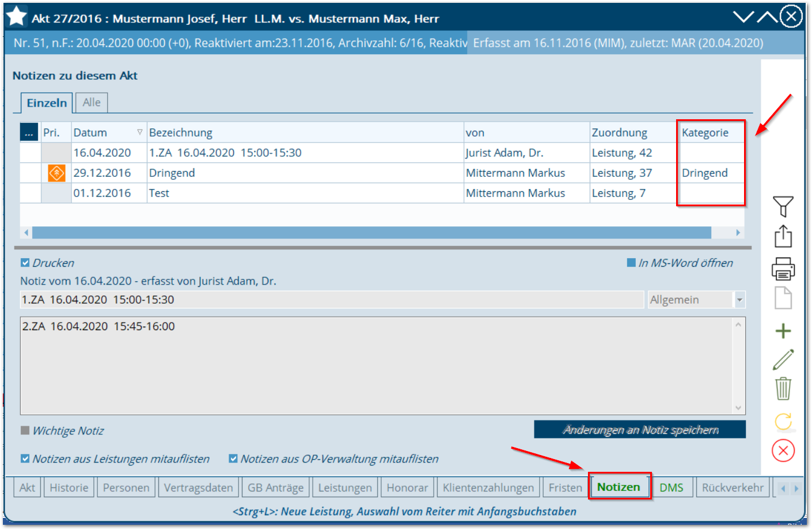
Task: Open the GB Anträge tab
Action: coord(275,487)
